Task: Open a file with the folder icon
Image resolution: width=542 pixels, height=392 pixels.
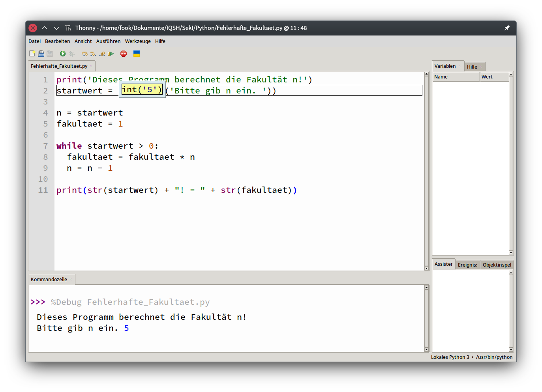Action: coord(41,54)
